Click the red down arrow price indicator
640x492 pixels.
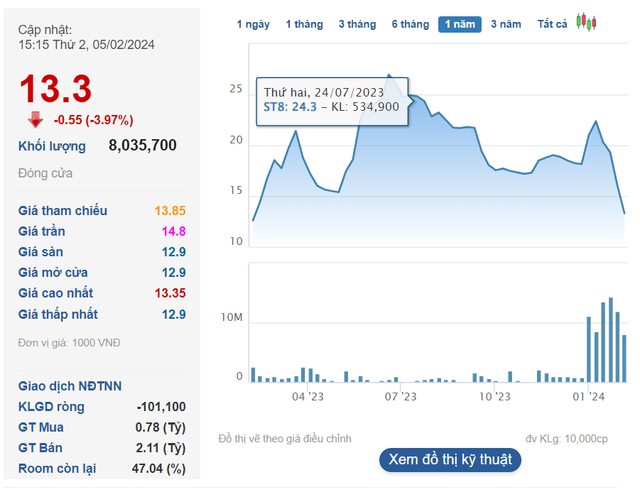[35, 120]
